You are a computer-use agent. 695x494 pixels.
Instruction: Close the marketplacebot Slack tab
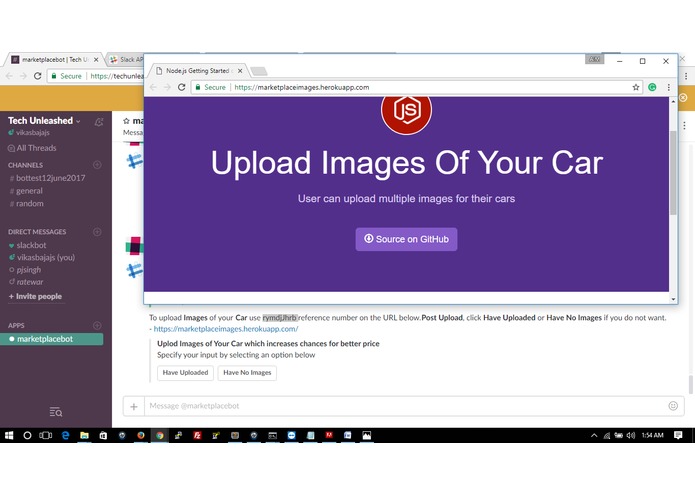[x=96, y=59]
